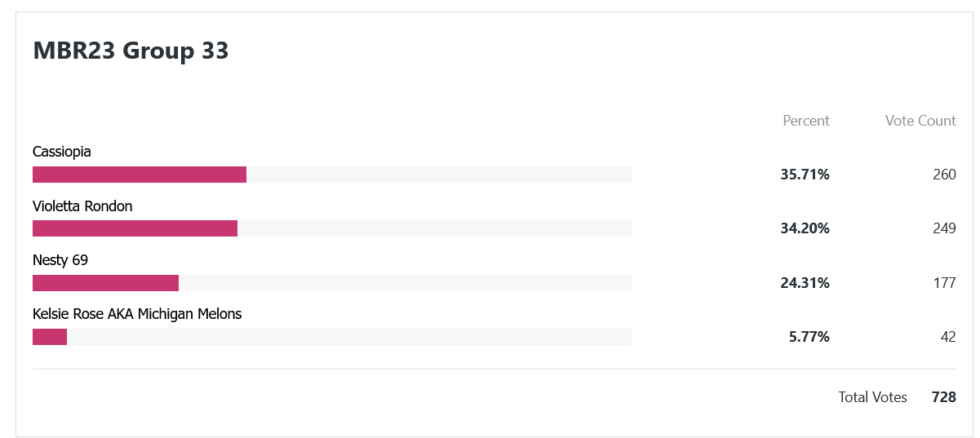This screenshot has height=438, width=980.
Task: Click Kelsie Rose AKA Michigan Melons label
Action: pyautogui.click(x=137, y=314)
